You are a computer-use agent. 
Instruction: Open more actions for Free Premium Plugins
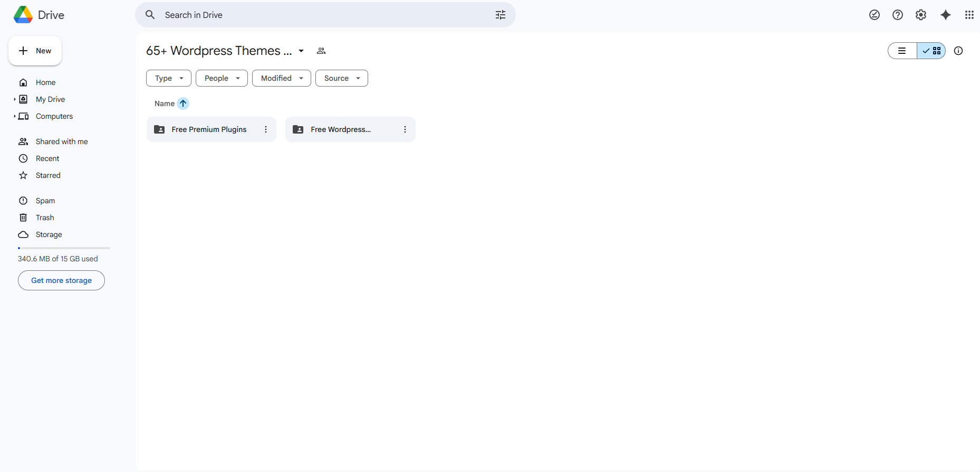click(266, 129)
